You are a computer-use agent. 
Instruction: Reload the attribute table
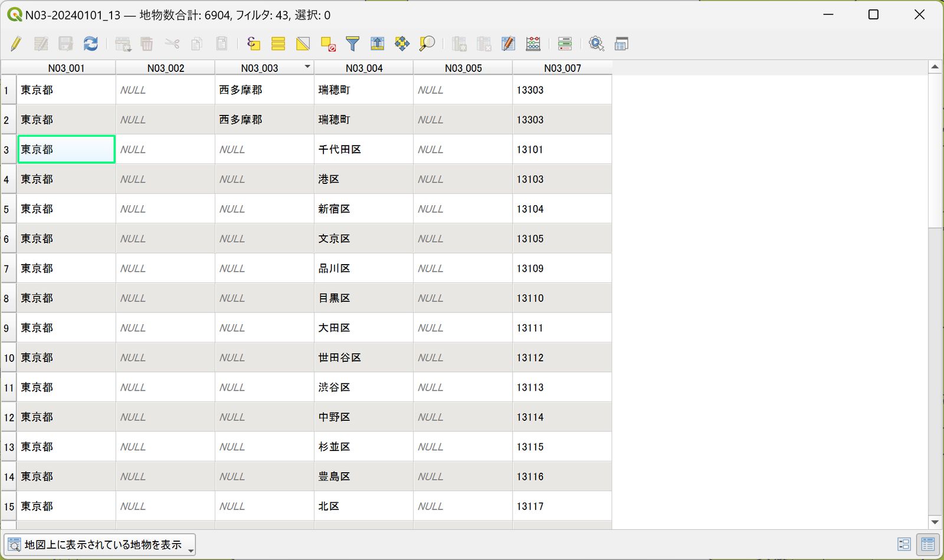90,44
